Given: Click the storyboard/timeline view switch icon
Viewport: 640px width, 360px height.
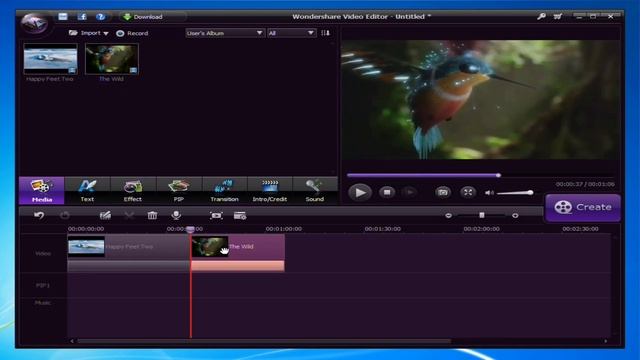Looking at the screenshot, I should point(240,215).
